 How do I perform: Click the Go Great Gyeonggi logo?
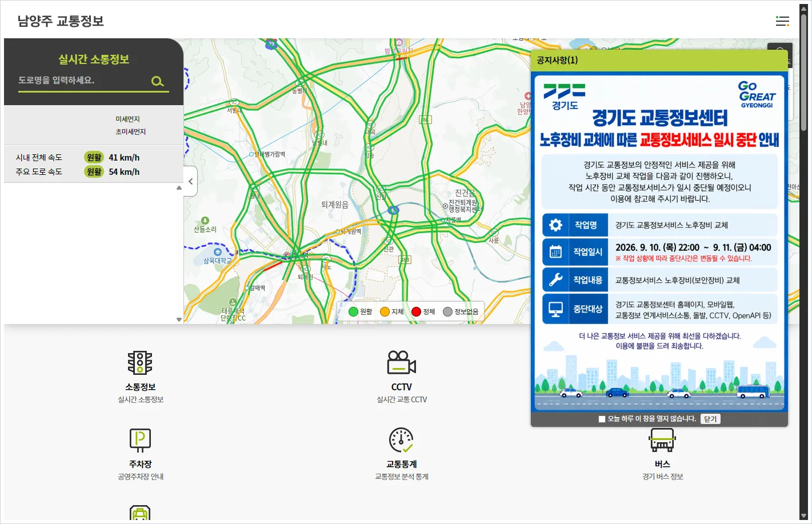(x=757, y=94)
